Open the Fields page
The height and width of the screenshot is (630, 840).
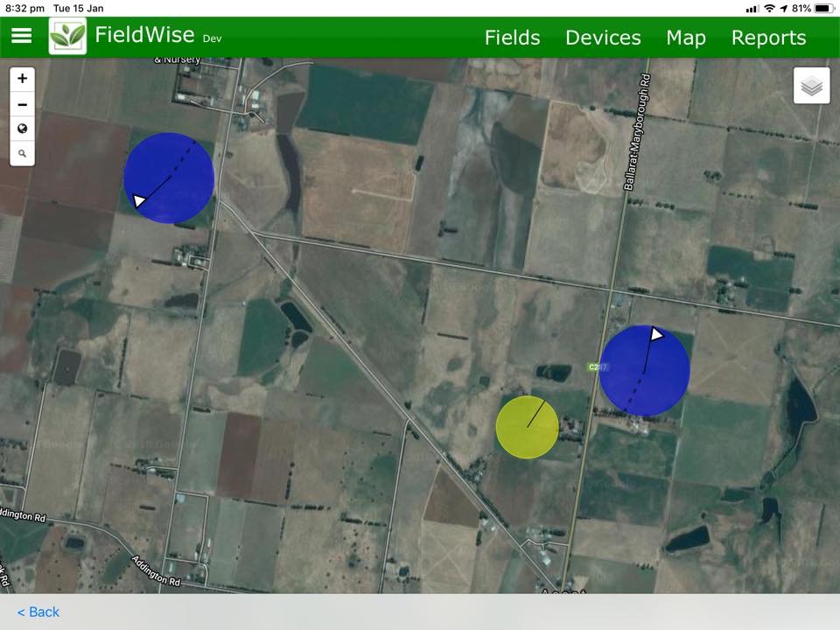(x=512, y=38)
